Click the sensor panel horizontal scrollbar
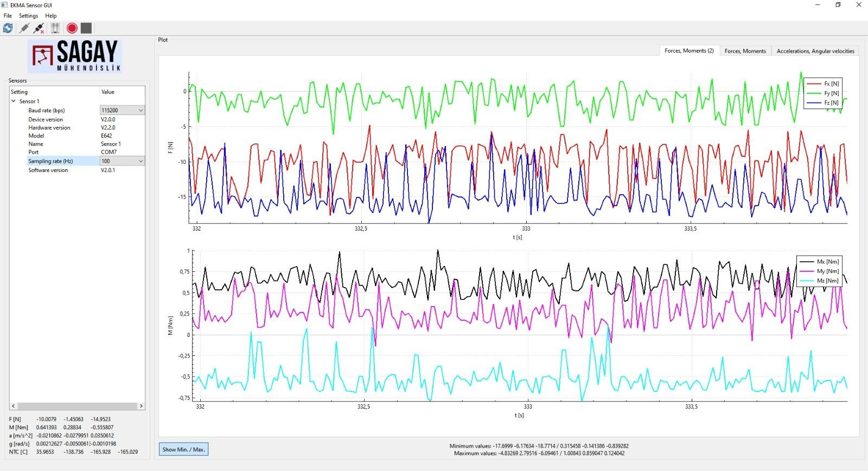Screen dimensions: 868x471 (x=77, y=406)
